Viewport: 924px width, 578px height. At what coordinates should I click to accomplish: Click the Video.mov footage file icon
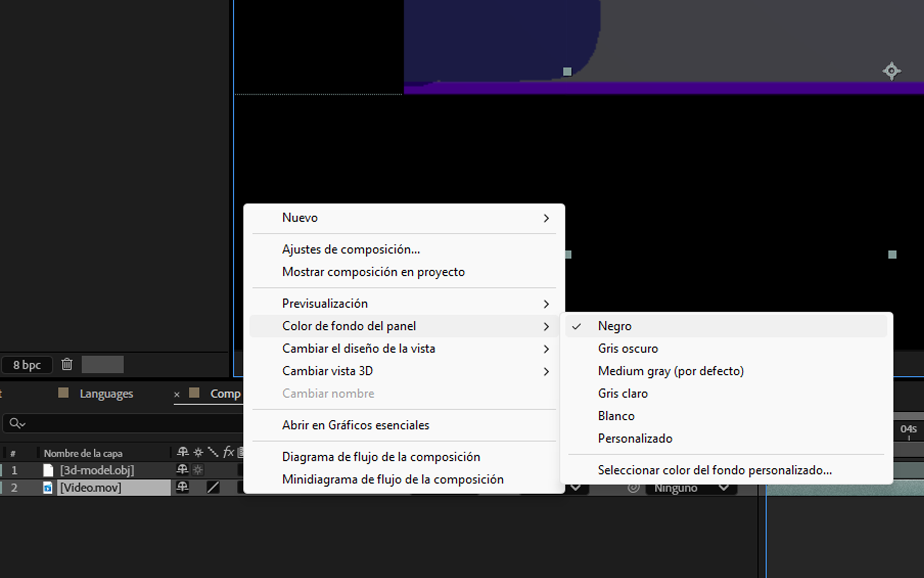click(x=48, y=488)
